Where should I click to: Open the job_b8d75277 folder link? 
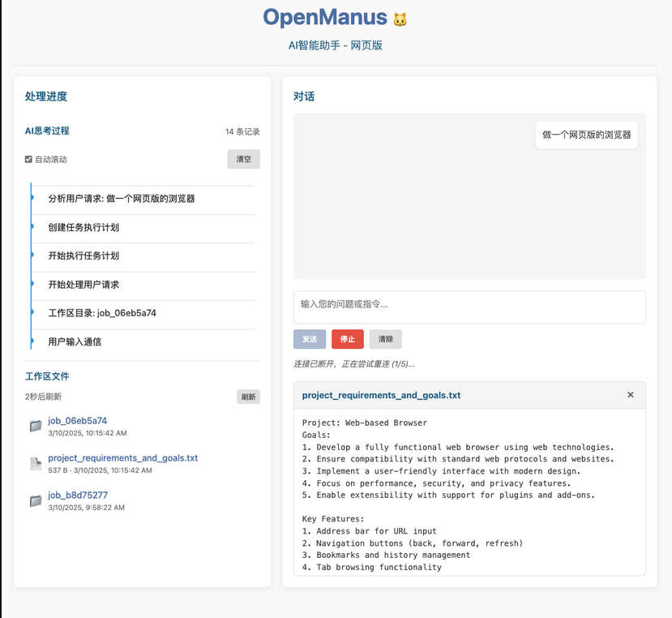[x=78, y=495]
